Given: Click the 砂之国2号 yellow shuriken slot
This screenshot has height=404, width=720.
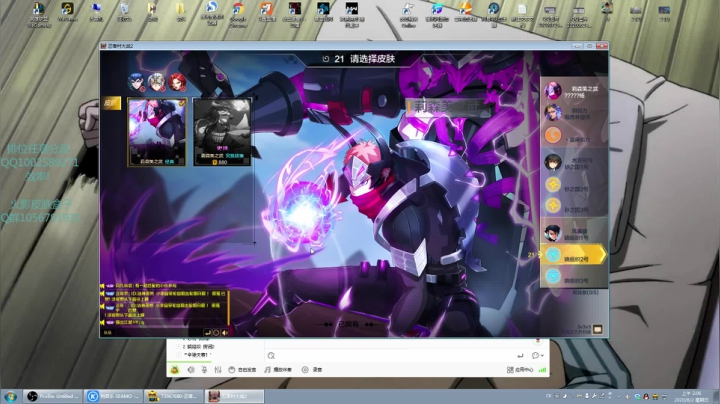Looking at the screenshot, I should [553, 185].
